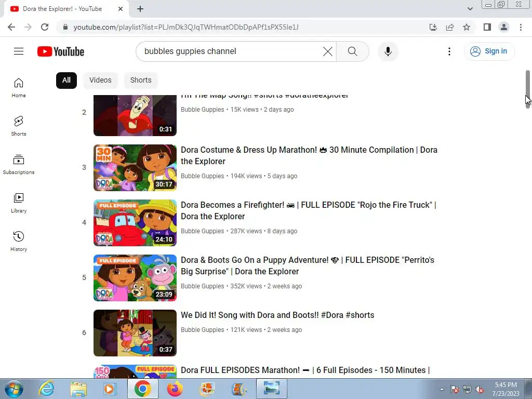Click the browser Forward arrow
Viewport: 532px width, 399px height.
point(28,27)
